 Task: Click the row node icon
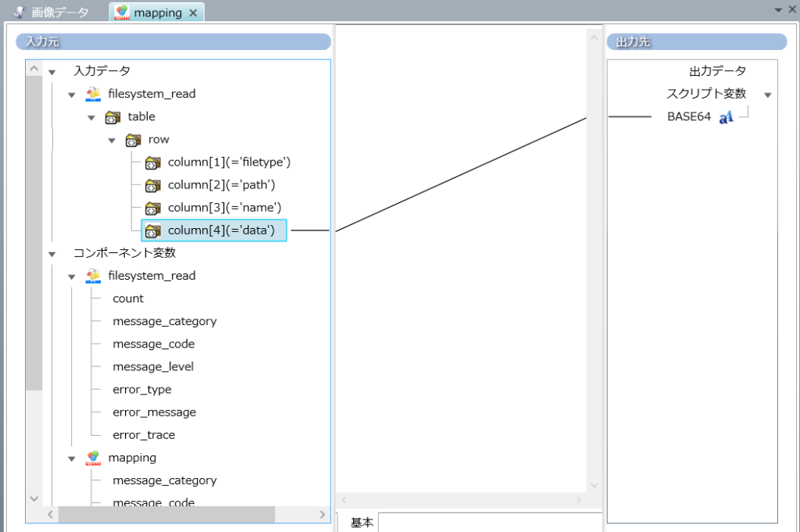tap(134, 140)
